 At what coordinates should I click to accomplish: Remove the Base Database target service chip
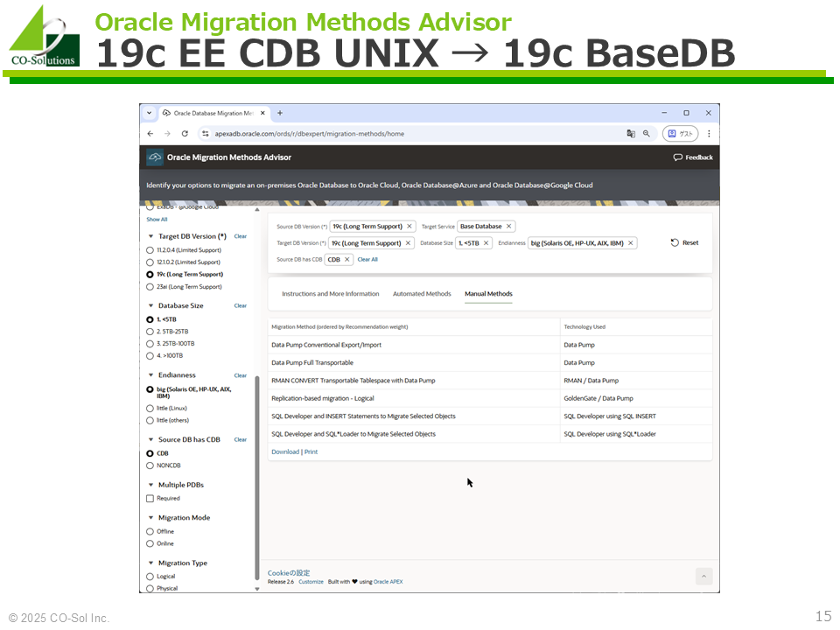[509, 227]
